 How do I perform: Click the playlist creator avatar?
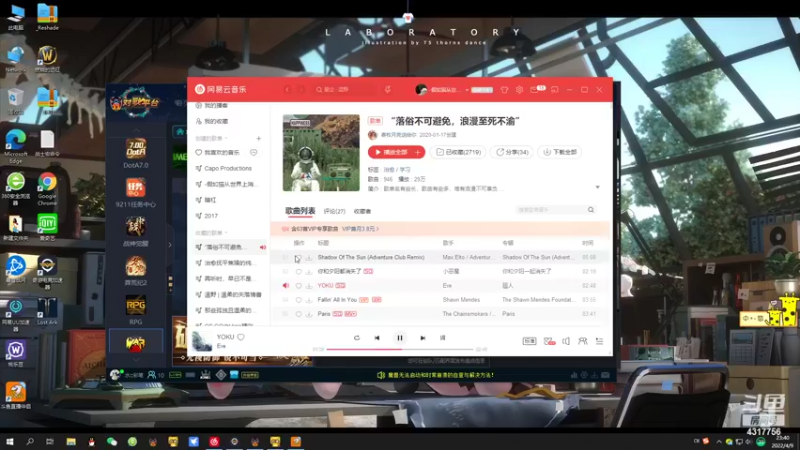372,135
